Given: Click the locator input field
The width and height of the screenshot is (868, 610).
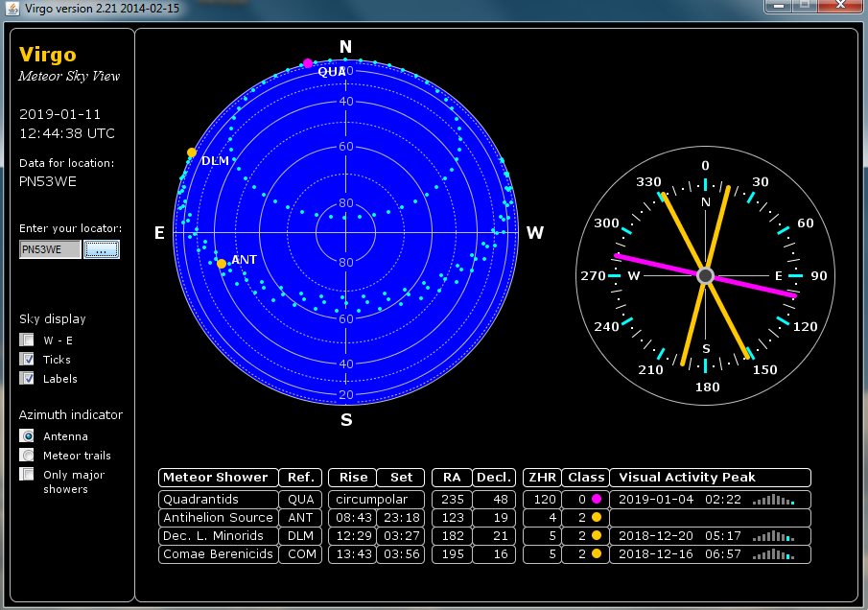Looking at the screenshot, I should (50, 249).
